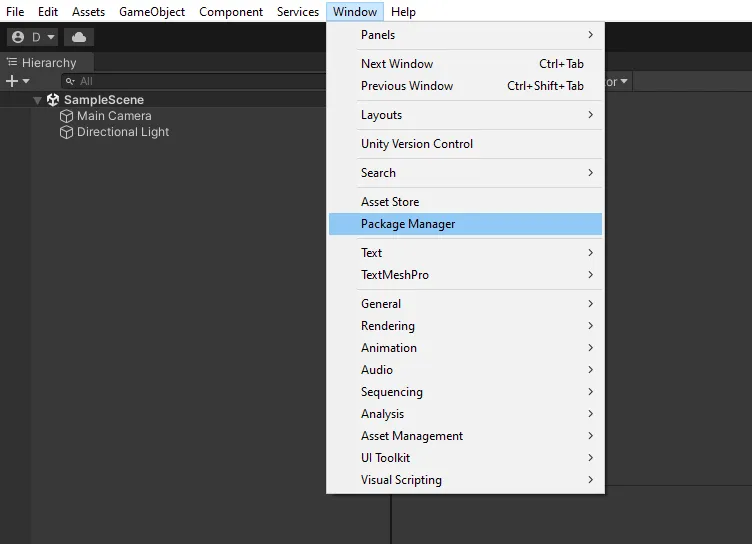
Task: Click the Layouts submenu chevron
Action: pyautogui.click(x=590, y=115)
